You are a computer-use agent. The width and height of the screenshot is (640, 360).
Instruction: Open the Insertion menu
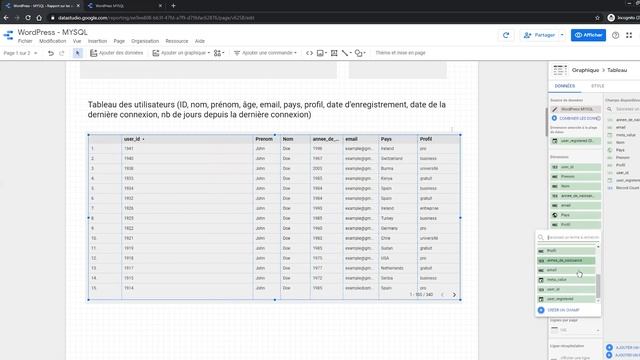[97, 41]
